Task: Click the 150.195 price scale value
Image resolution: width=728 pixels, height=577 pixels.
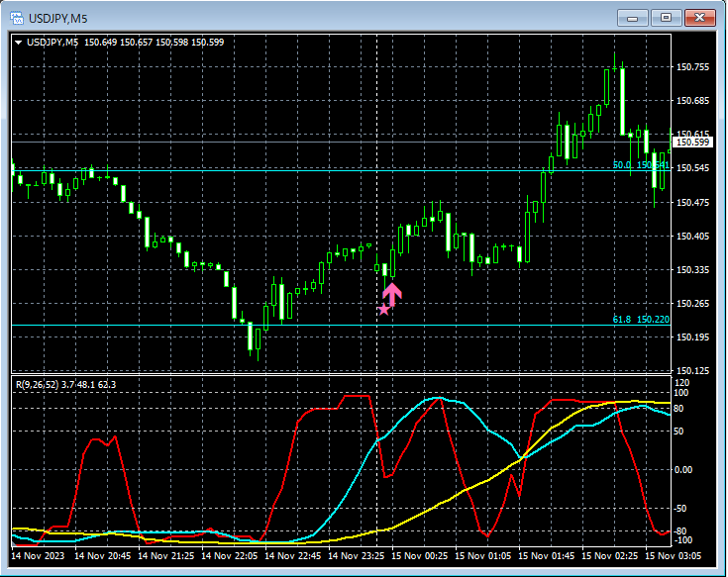Action: point(692,337)
